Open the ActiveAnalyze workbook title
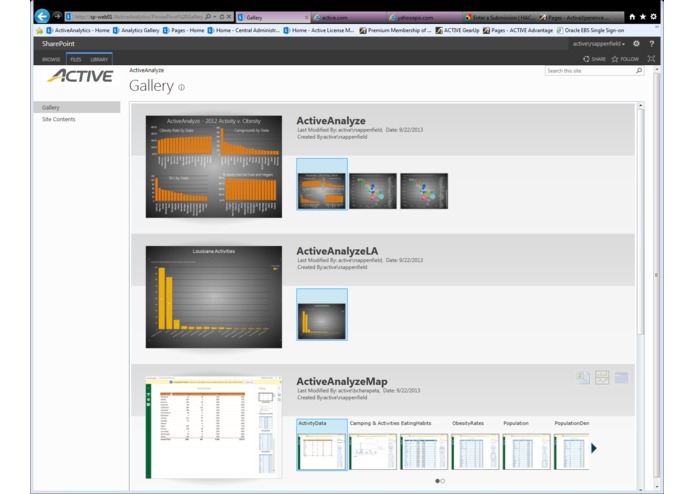695x494 pixels. pyautogui.click(x=331, y=121)
